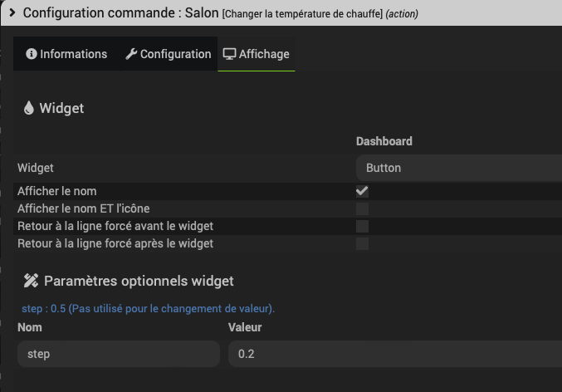Uncheck the Afficher le nom checkbox
The height and width of the screenshot is (392, 562).
tap(362, 191)
